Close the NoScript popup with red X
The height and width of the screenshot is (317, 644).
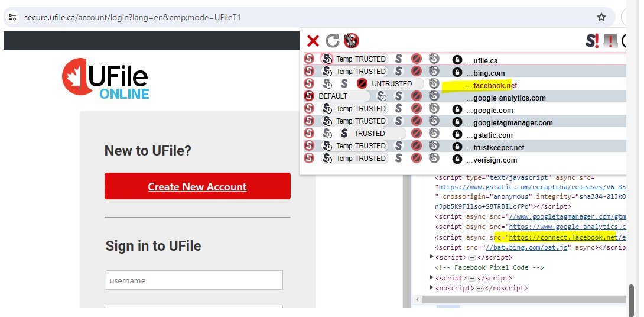point(313,41)
